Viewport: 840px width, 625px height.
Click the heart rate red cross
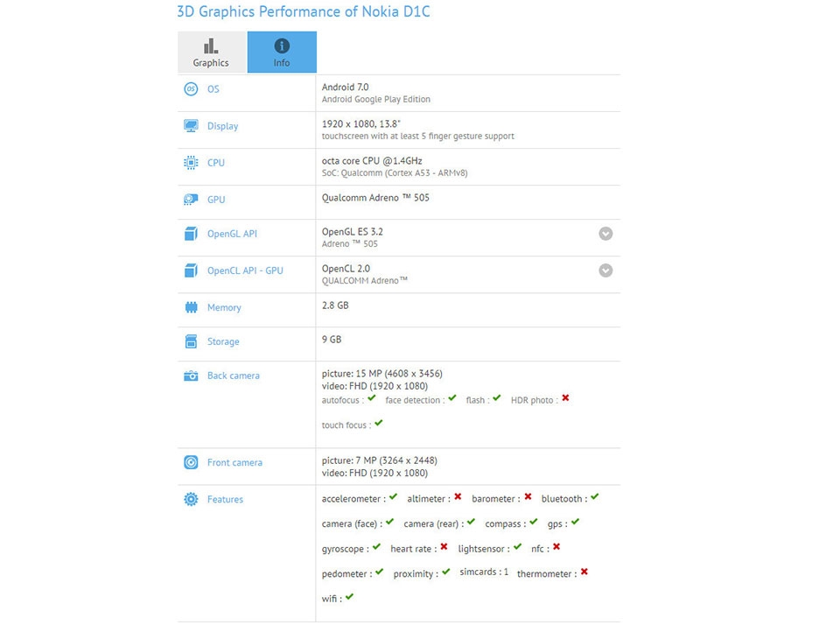click(444, 547)
